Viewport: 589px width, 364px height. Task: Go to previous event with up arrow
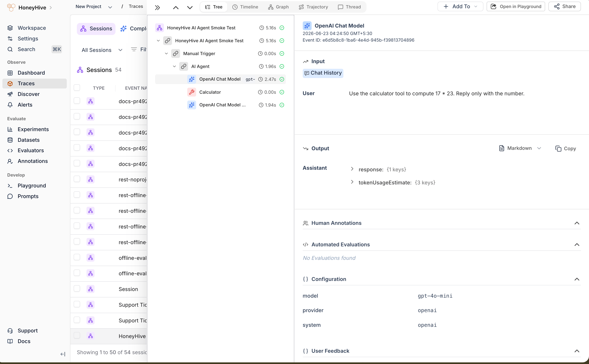(x=176, y=7)
